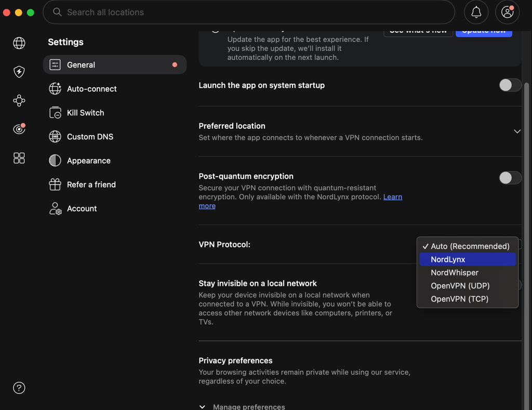
Task: Click See what's new button
Action: [x=418, y=33]
